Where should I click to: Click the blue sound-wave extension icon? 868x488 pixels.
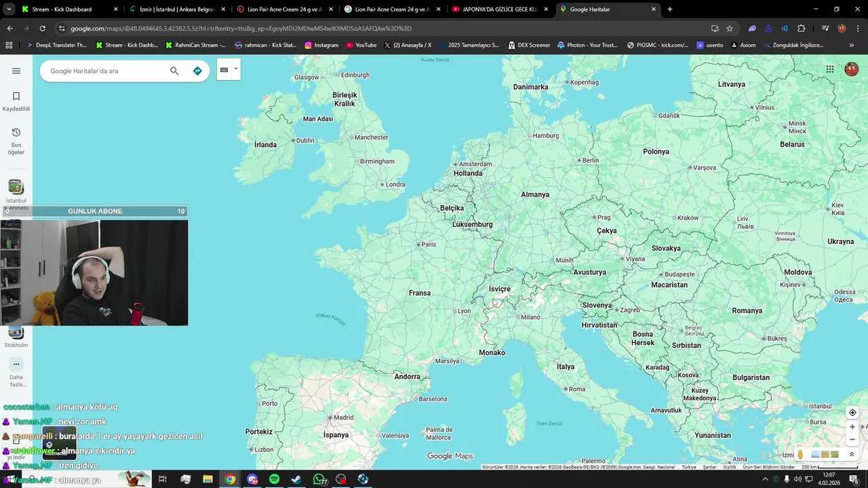point(785,28)
